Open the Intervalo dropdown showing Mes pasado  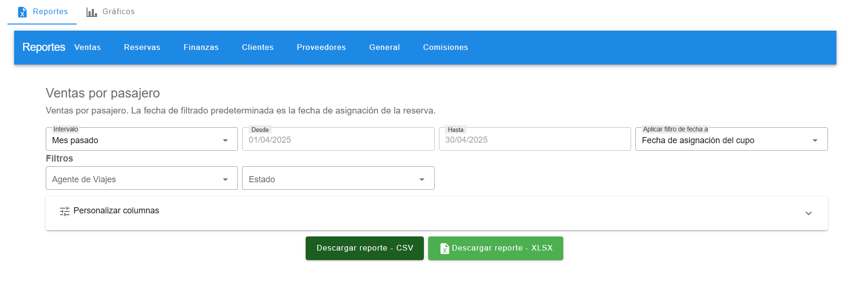point(141,140)
